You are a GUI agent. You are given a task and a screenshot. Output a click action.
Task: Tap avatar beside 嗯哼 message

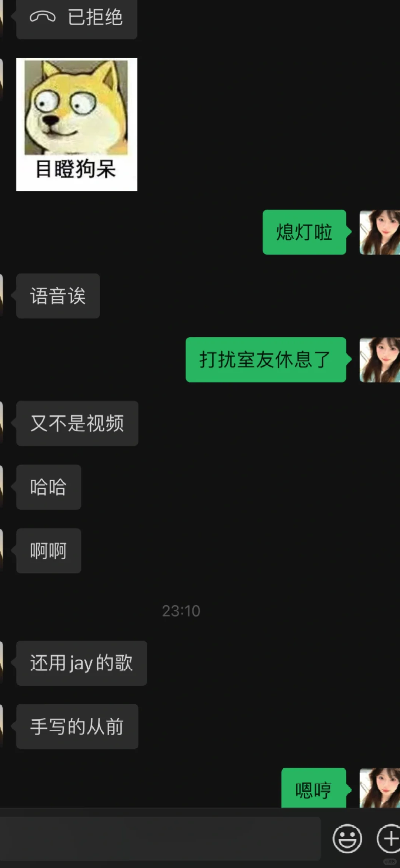click(x=380, y=788)
